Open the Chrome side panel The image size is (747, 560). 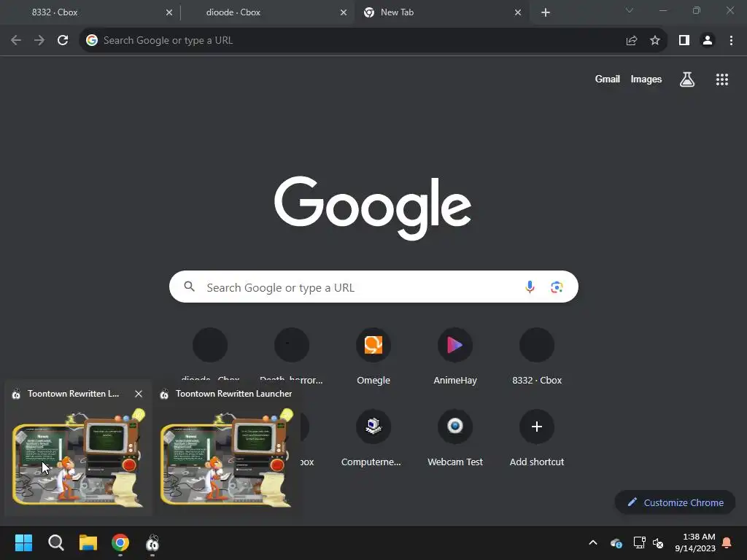[684, 41]
